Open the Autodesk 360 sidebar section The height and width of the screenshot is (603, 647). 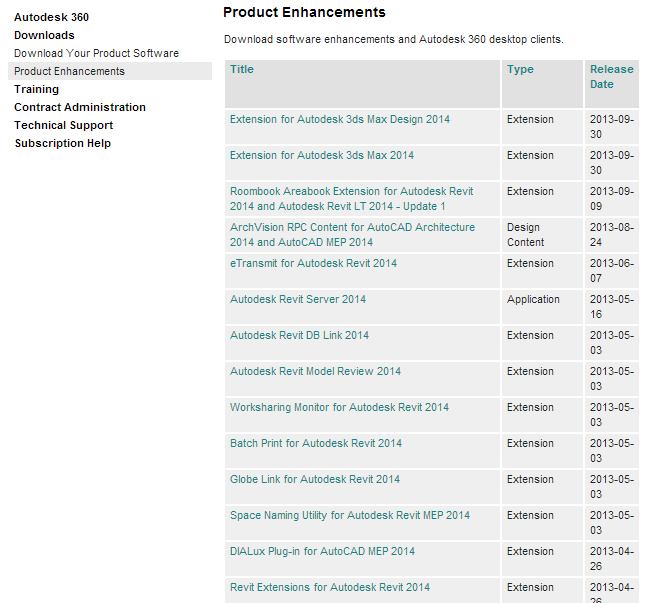[x=51, y=17]
